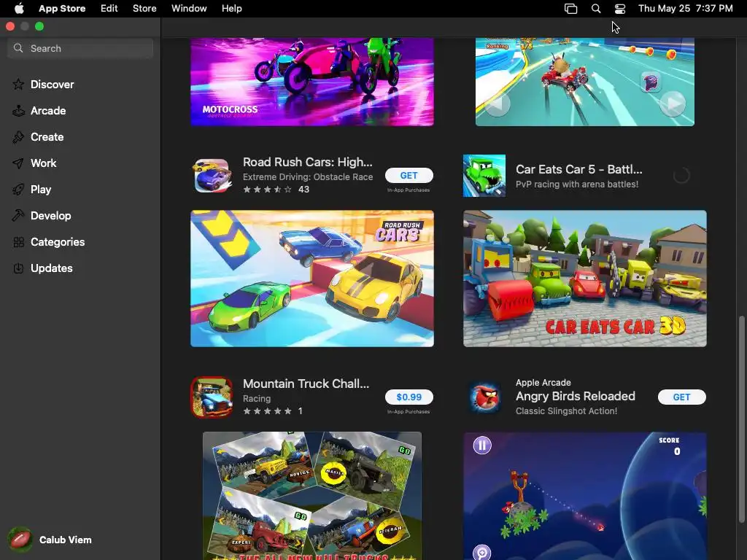The width and height of the screenshot is (747, 560).
Task: Open Mountain Truck Chall... title
Action: [x=306, y=384]
